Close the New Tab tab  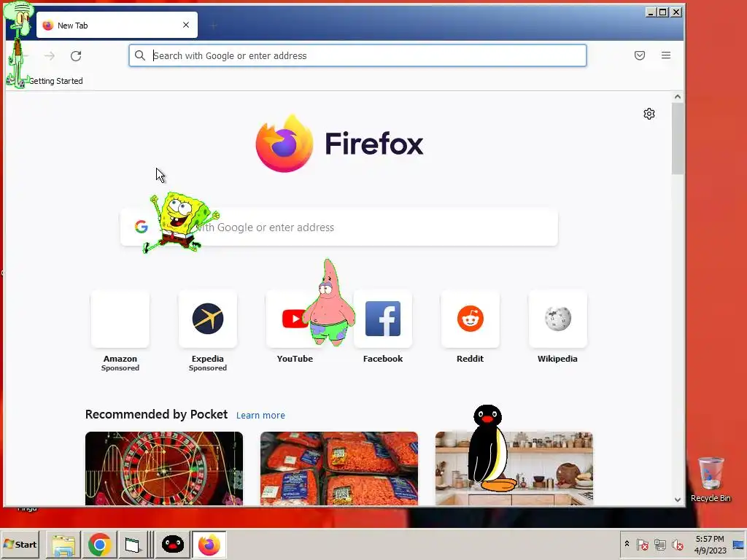[186, 25]
